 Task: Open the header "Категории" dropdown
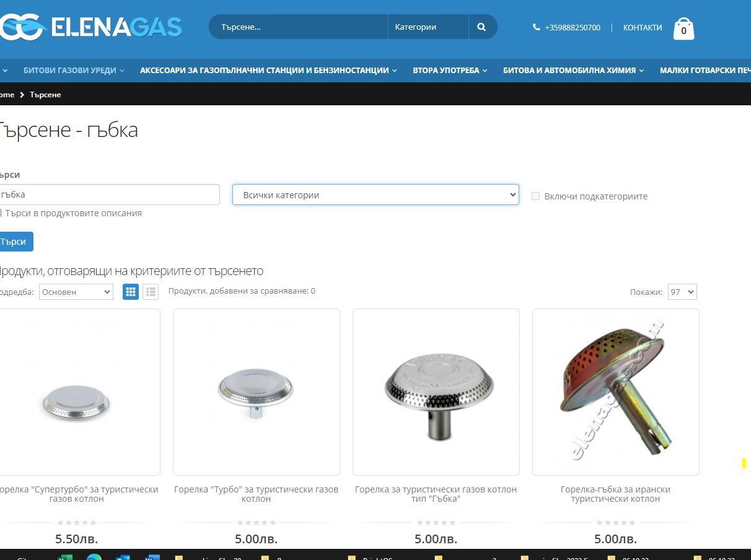[428, 27]
